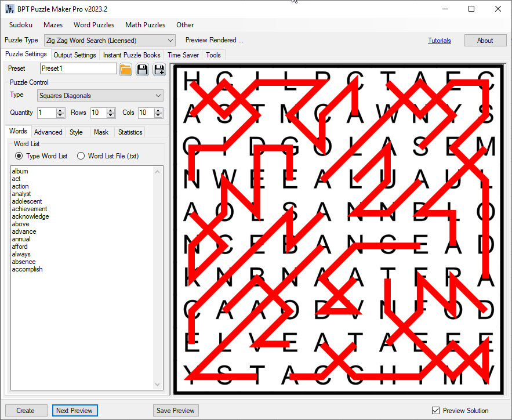
Task: Switch to the Statistics tab
Action: (129, 132)
